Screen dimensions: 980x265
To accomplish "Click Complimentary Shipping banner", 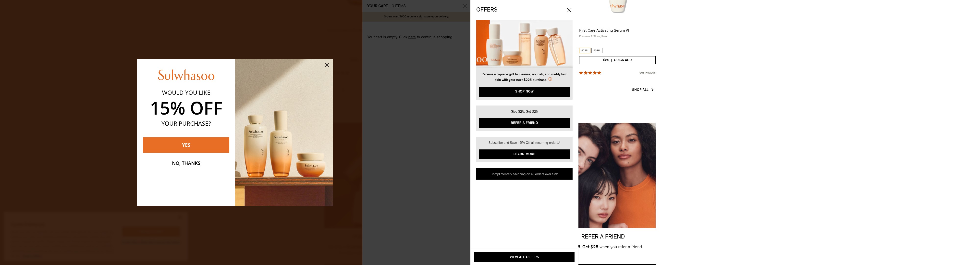I will click(x=524, y=174).
